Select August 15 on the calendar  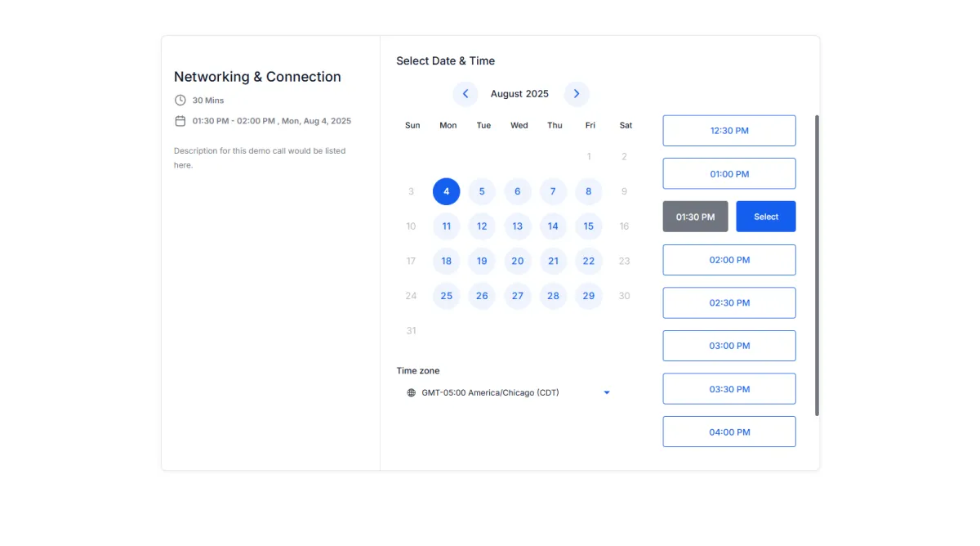(x=589, y=226)
